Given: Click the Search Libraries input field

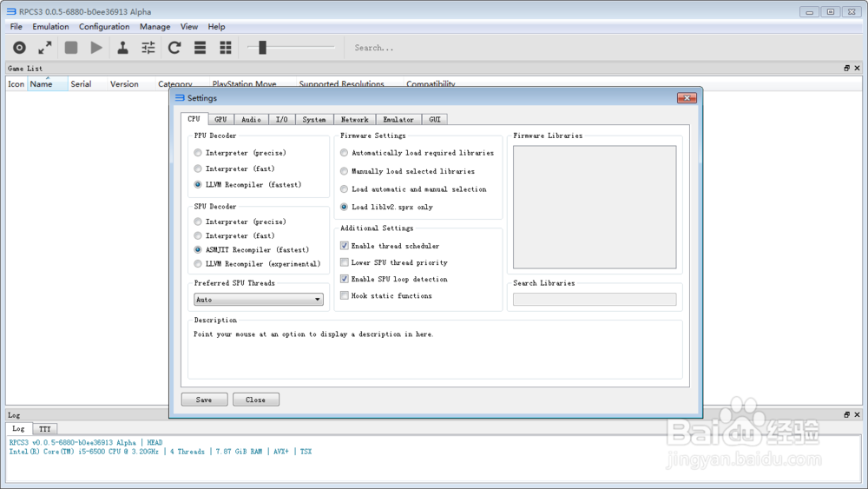Looking at the screenshot, I should point(595,300).
